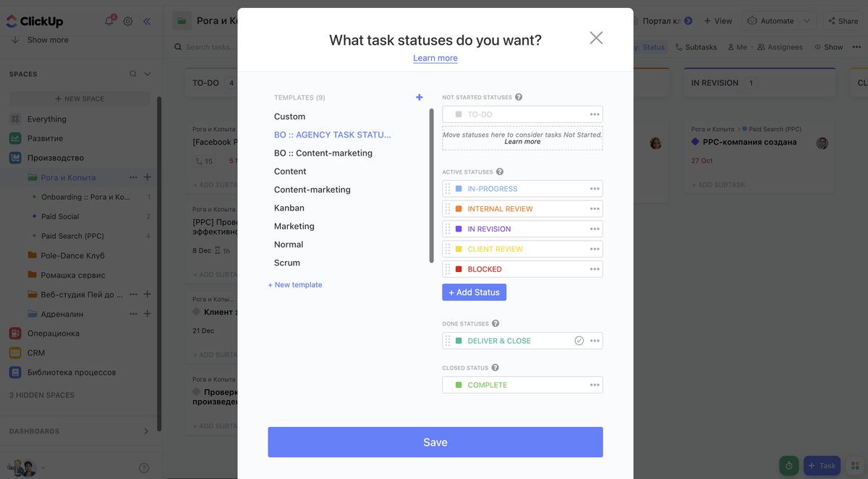Click the orange INTERNAL REVIEW color swatch
This screenshot has width=868, height=479.
point(459,209)
